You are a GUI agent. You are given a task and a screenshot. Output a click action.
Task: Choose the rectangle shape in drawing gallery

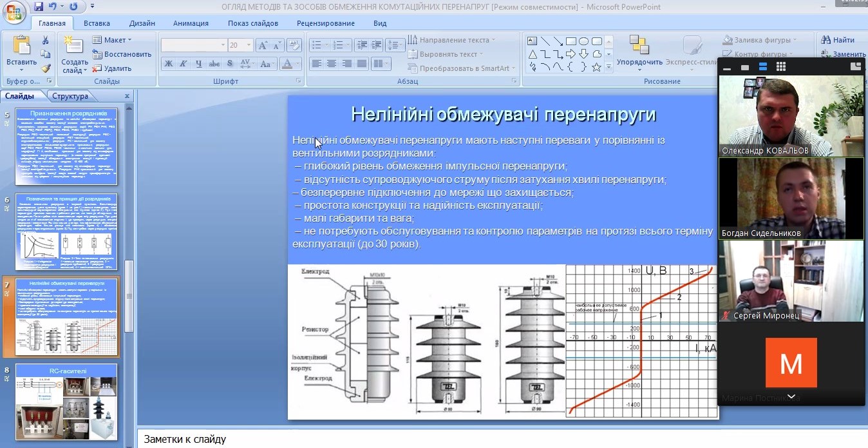point(571,41)
